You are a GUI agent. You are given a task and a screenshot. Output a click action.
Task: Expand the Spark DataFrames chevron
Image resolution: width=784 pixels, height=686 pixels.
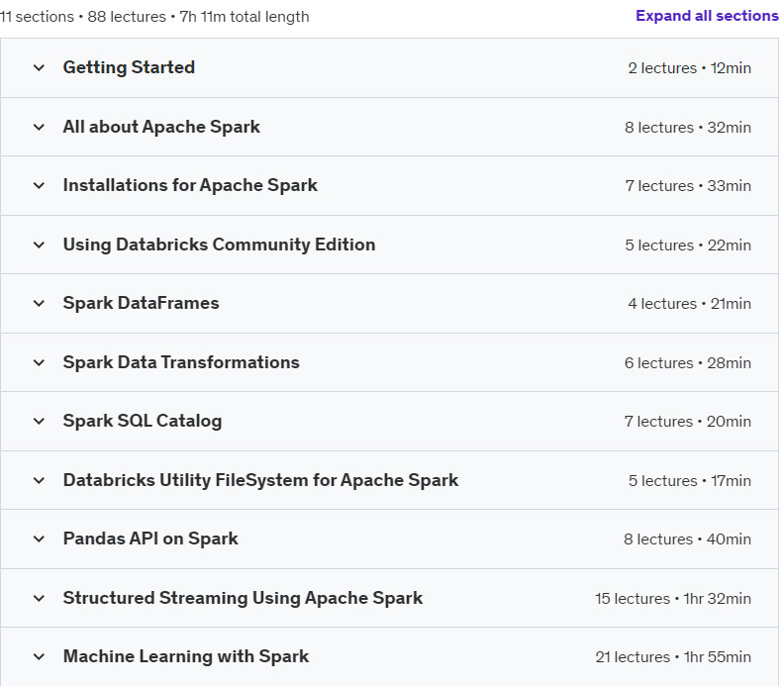pos(39,304)
